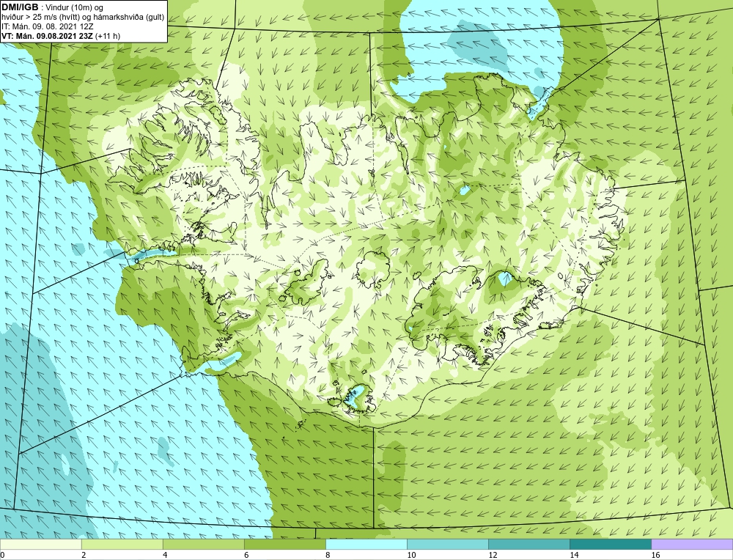Click the "IT: Mán. 09. 08. 2021 12Z" line
The width and height of the screenshot is (733, 560).
point(47,26)
